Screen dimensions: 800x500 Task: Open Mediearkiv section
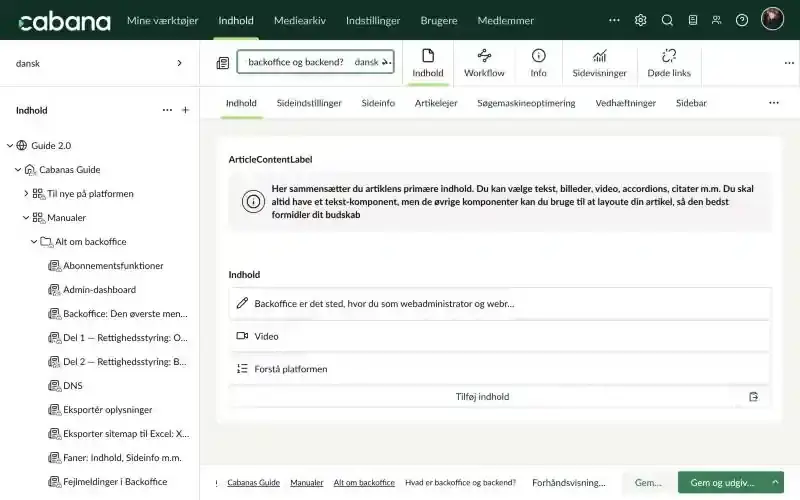click(299, 20)
